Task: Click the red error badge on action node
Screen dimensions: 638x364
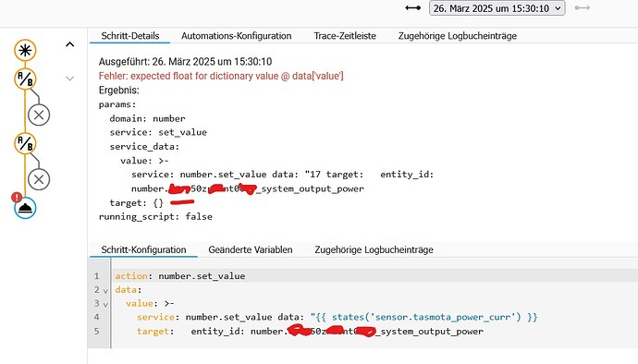Action: point(17,198)
